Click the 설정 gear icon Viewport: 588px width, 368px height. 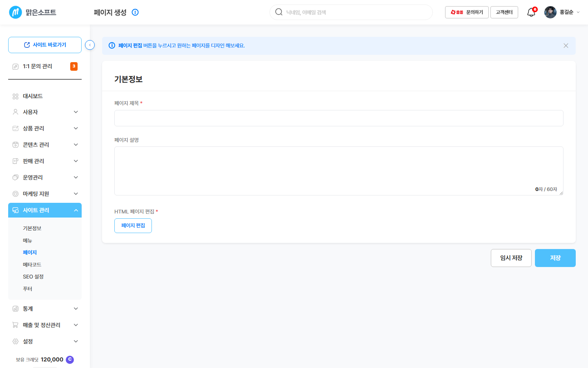(16, 341)
